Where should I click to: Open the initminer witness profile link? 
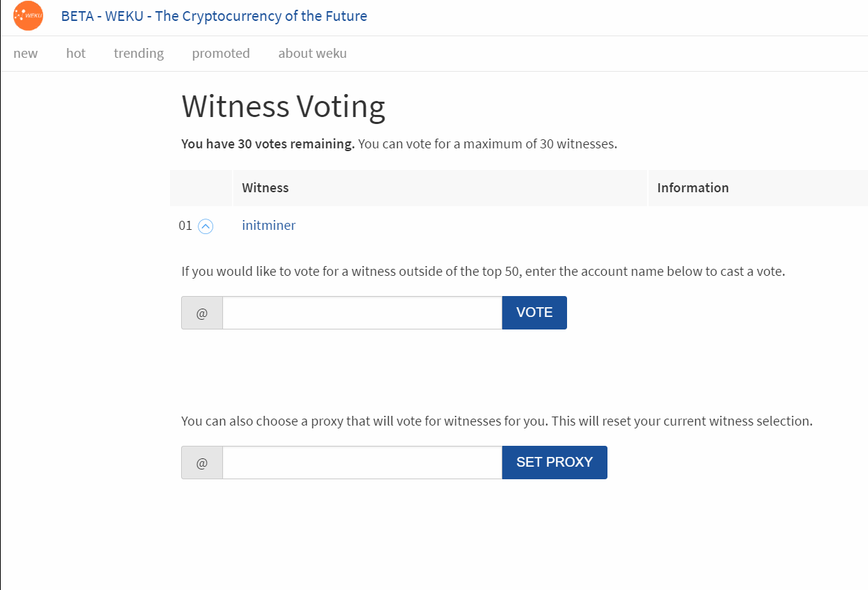pyautogui.click(x=269, y=226)
